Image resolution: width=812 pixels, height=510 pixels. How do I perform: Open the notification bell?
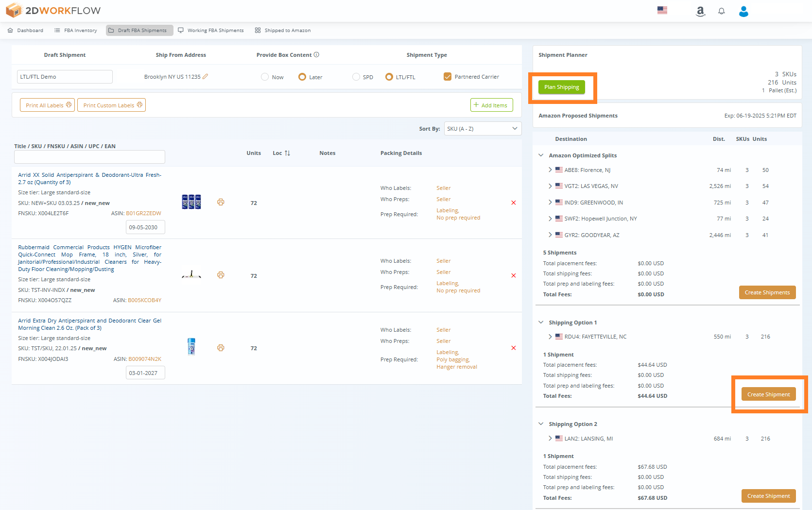tap(721, 11)
